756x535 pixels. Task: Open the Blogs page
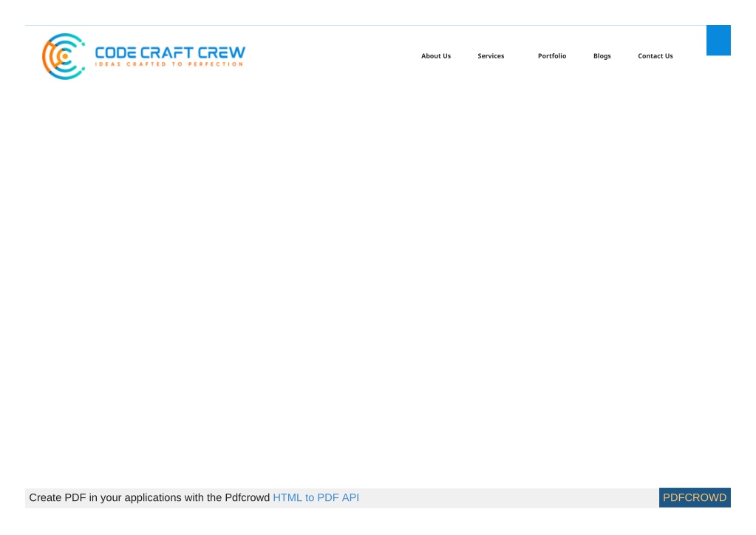[x=602, y=56]
